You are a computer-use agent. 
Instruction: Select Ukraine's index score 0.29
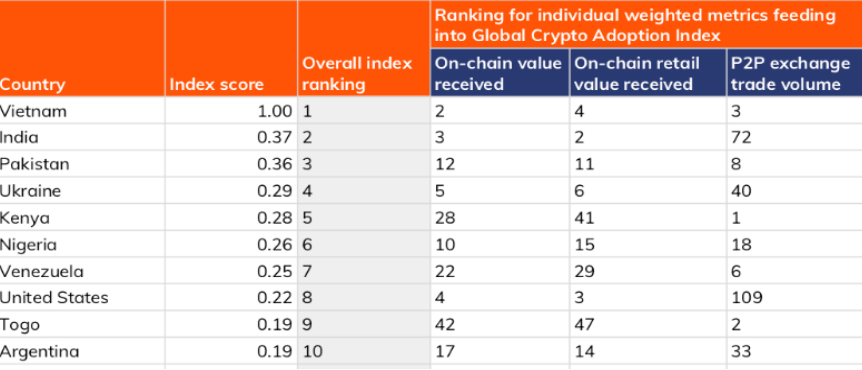point(231,191)
